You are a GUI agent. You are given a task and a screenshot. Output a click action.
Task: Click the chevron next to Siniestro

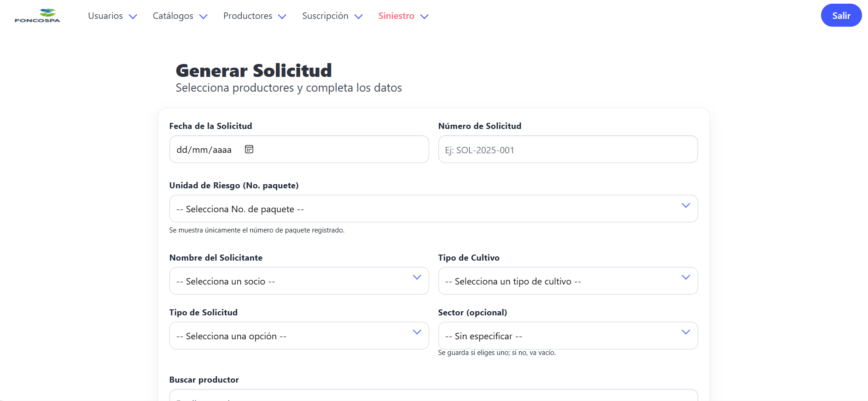(425, 17)
